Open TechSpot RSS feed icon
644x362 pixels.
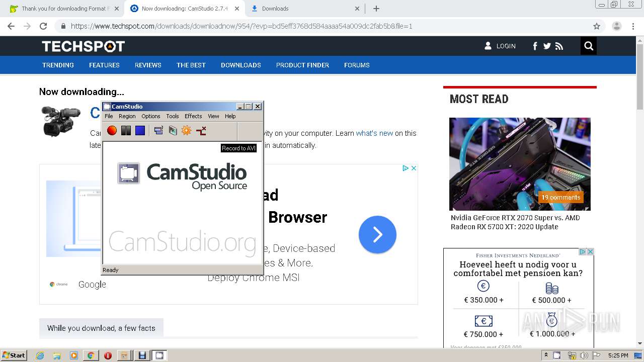[x=559, y=46]
